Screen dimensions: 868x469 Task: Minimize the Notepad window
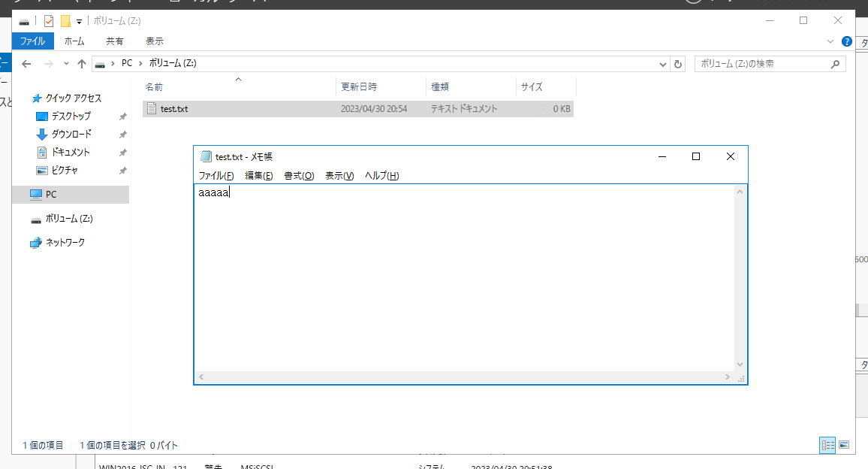[662, 157]
